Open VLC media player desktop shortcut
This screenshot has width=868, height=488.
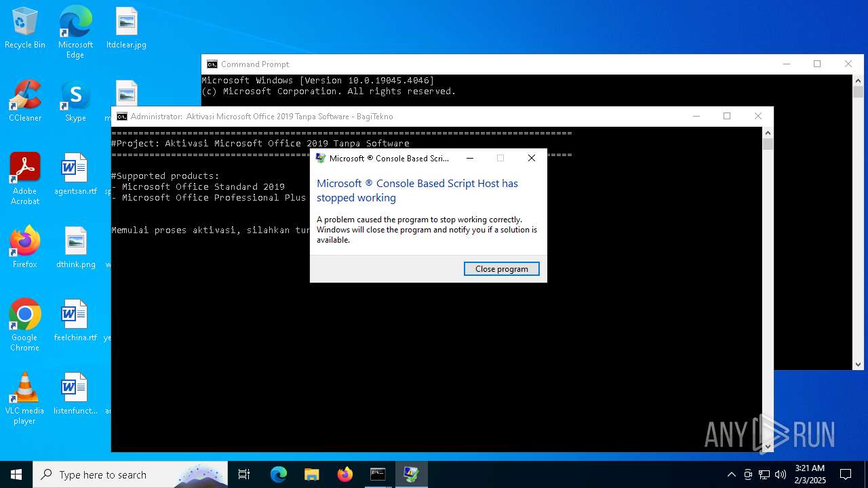25,399
